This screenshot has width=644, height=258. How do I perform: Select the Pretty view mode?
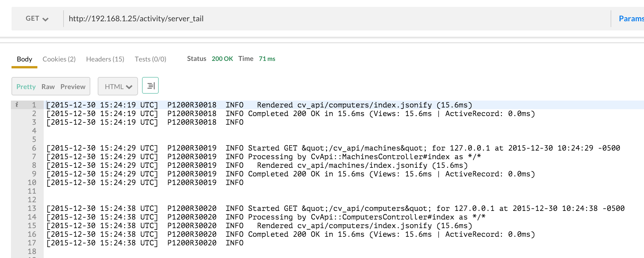click(26, 87)
